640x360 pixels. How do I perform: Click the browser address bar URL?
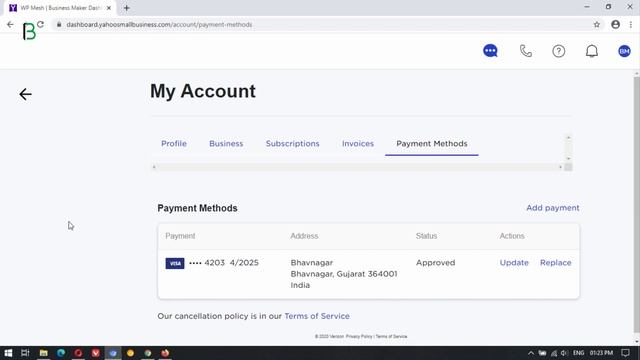(x=159, y=24)
